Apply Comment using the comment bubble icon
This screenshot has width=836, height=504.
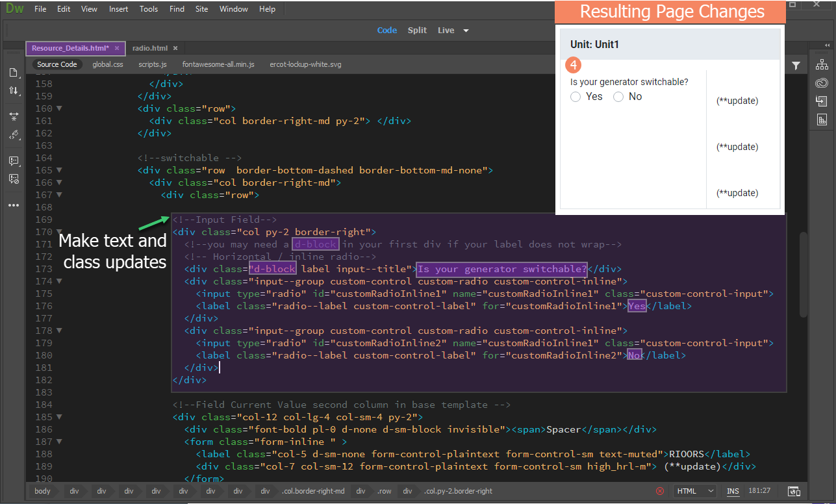tap(14, 161)
